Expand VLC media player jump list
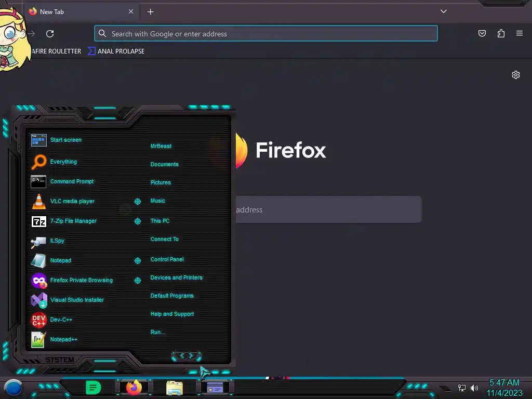The width and height of the screenshot is (532, 399). pyautogui.click(x=137, y=202)
